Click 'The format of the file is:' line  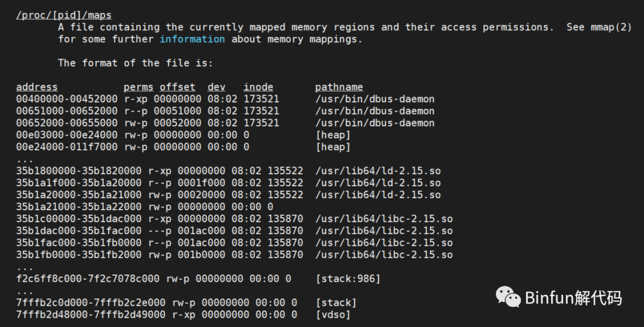[x=135, y=63]
